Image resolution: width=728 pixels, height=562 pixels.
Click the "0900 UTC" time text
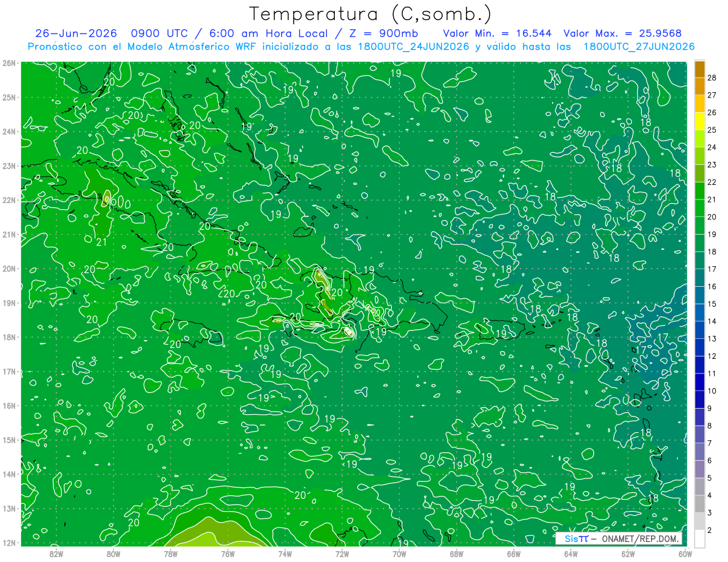click(160, 33)
